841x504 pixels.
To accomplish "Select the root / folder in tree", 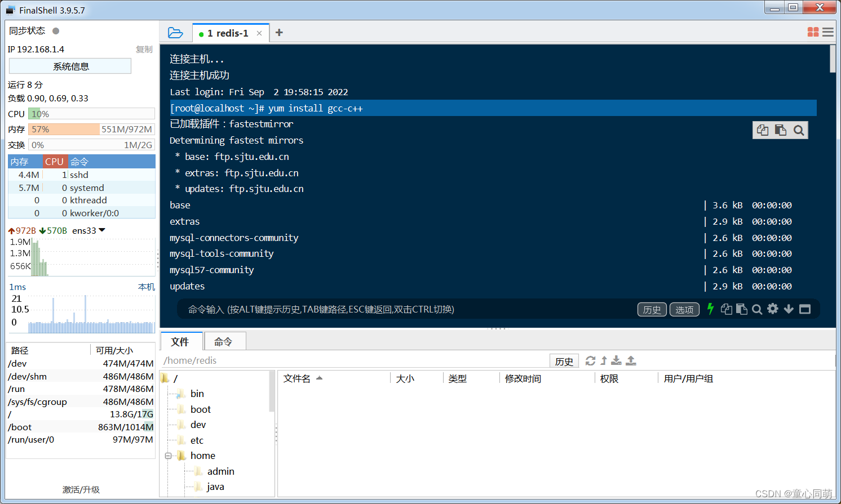I will (x=175, y=378).
